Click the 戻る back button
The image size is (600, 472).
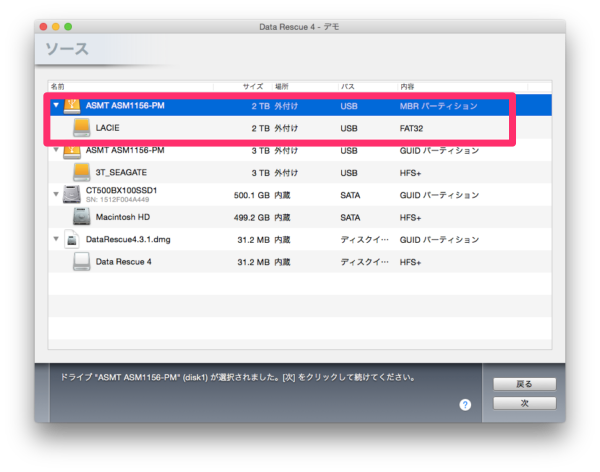click(524, 384)
